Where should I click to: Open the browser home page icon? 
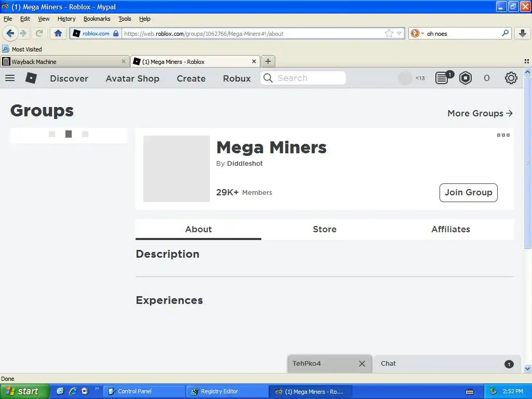coord(58,33)
